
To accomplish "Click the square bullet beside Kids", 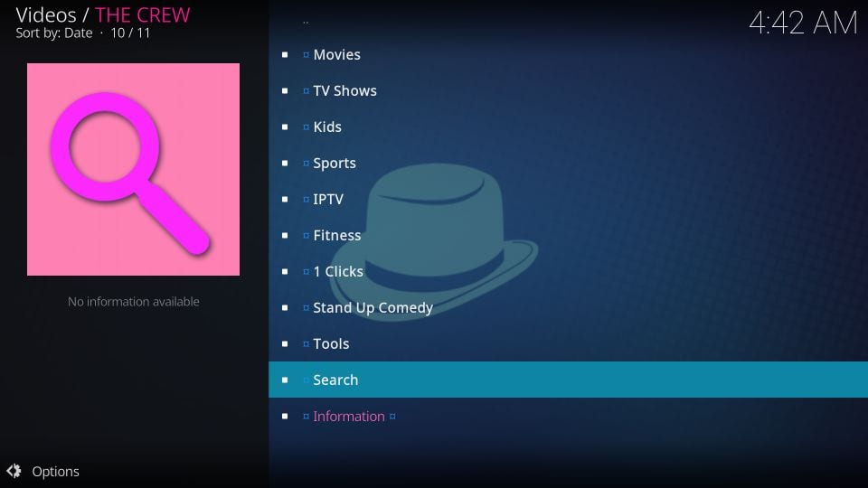I will pos(285,127).
